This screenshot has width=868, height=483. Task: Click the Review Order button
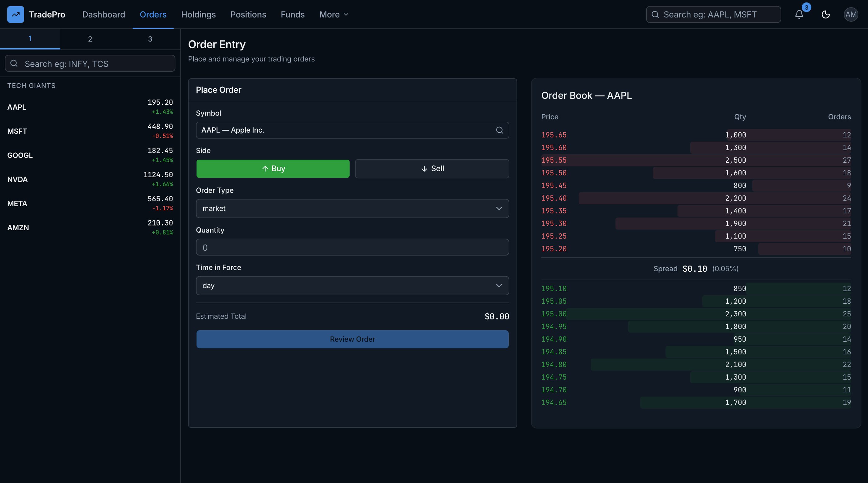coord(352,339)
